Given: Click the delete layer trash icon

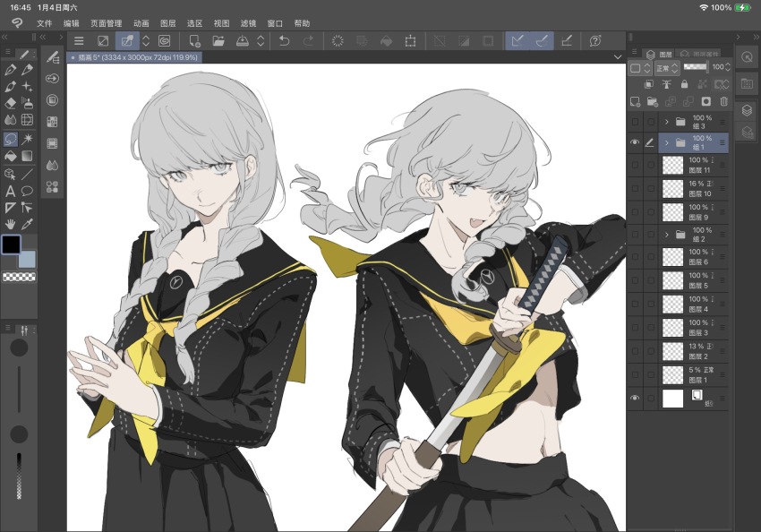Looking at the screenshot, I should (723, 101).
